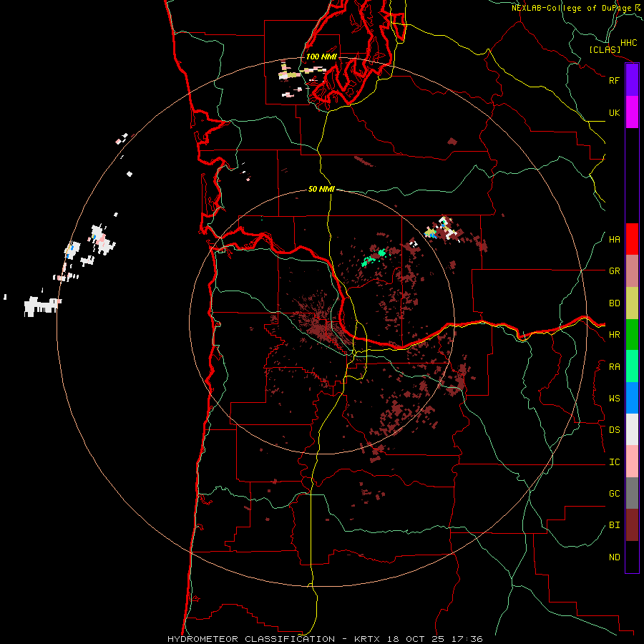Viewport: 644px width, 644px height.
Task: Click the UK magenta legend swatch
Action: coord(632,112)
